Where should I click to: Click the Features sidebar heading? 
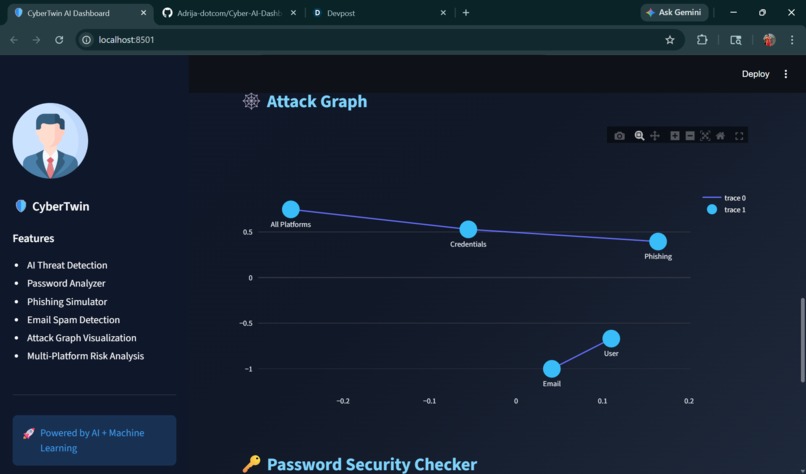coord(33,239)
